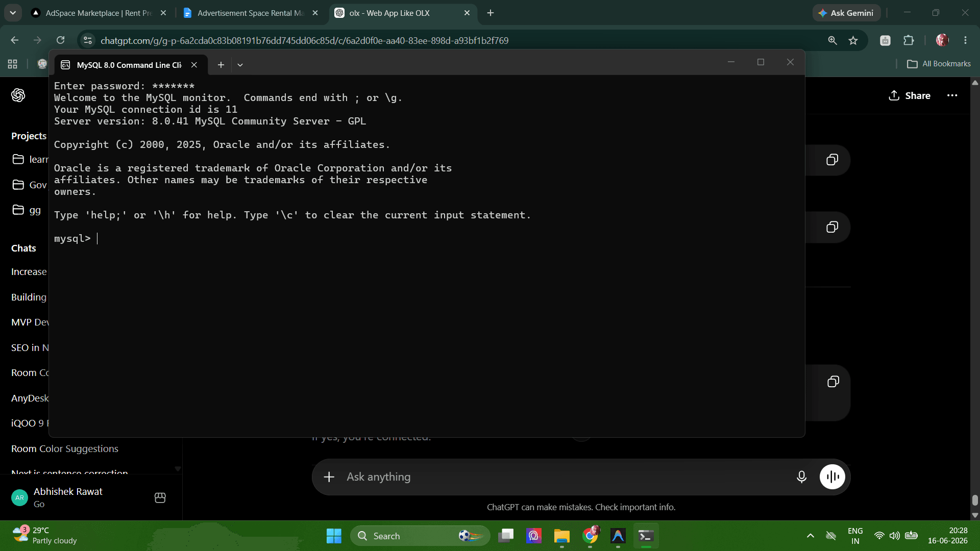
Task: Search in the Windows taskbar
Action: coord(420,536)
